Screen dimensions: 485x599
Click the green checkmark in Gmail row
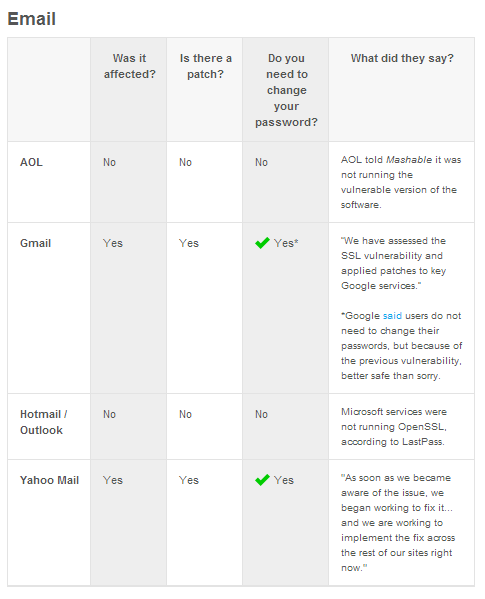click(x=262, y=243)
